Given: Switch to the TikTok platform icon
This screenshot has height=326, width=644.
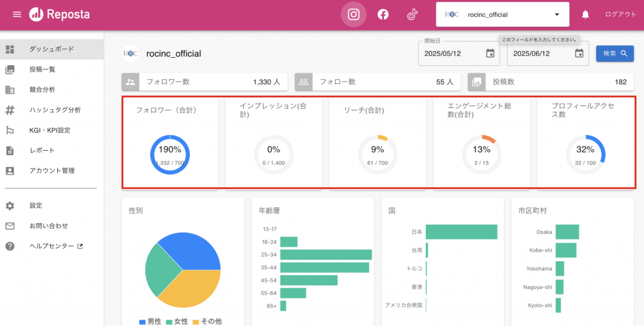Looking at the screenshot, I should (x=413, y=15).
